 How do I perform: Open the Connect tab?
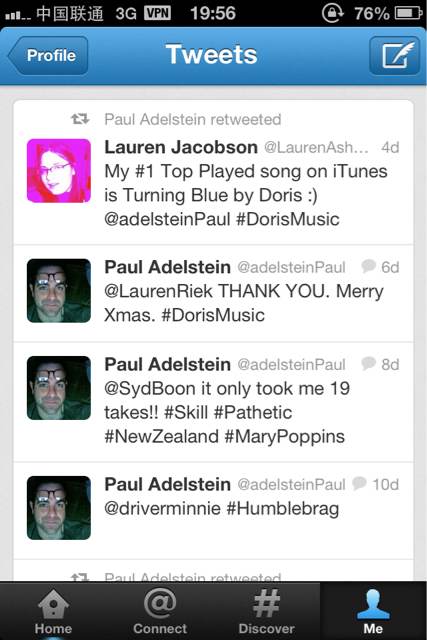(160, 611)
